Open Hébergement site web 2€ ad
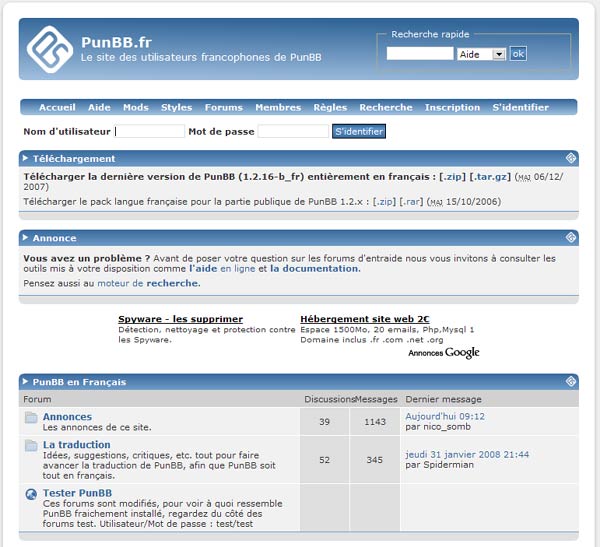 click(x=365, y=319)
